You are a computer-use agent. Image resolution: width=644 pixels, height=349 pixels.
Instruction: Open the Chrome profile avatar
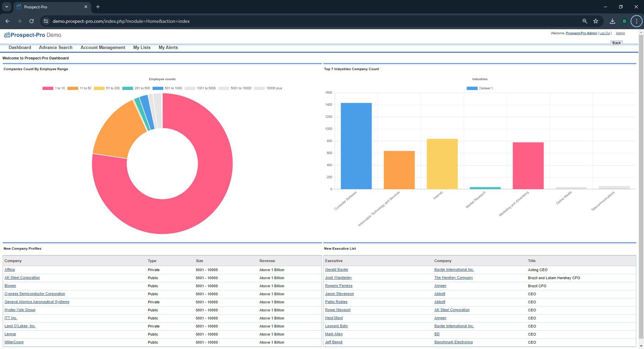tap(624, 21)
